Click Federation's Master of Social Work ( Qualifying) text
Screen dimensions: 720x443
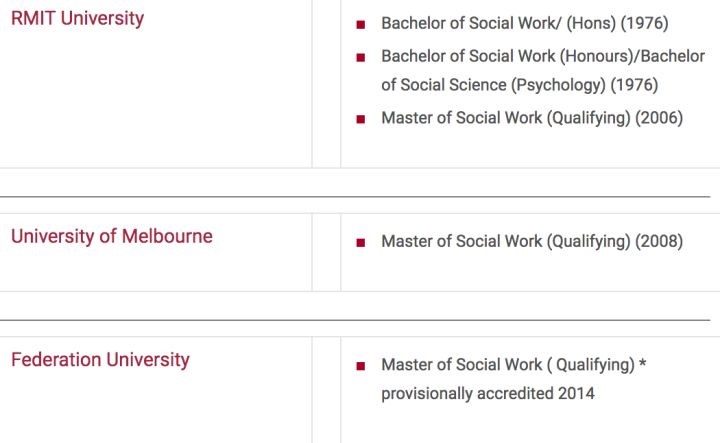[x=507, y=365]
